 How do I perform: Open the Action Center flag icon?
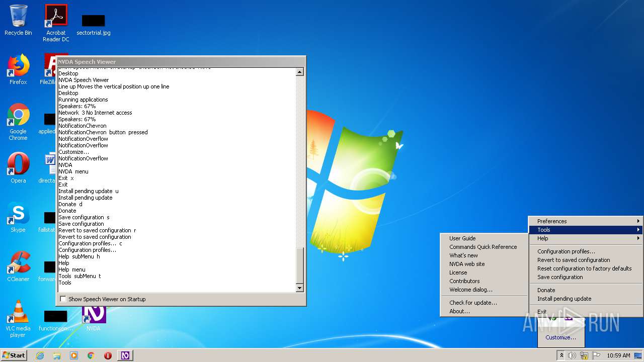click(x=596, y=355)
